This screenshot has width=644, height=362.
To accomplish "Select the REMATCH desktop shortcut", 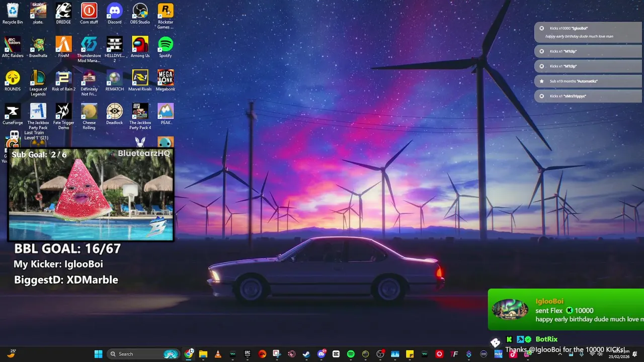I will tap(115, 81).
